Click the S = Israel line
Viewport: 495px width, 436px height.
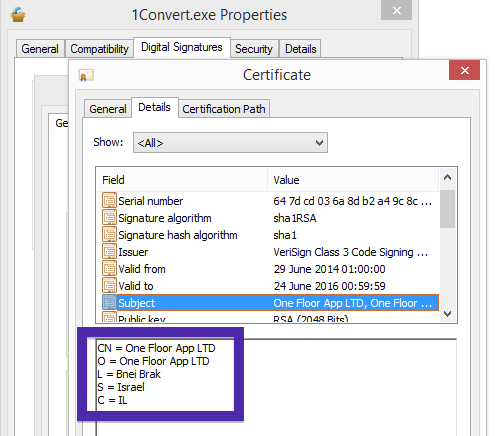(121, 387)
